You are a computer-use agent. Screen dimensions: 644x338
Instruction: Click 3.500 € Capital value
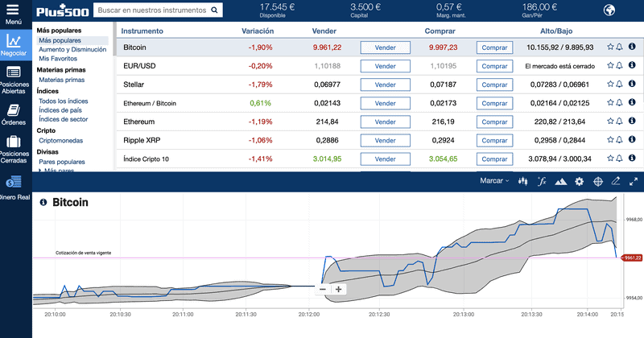click(365, 10)
